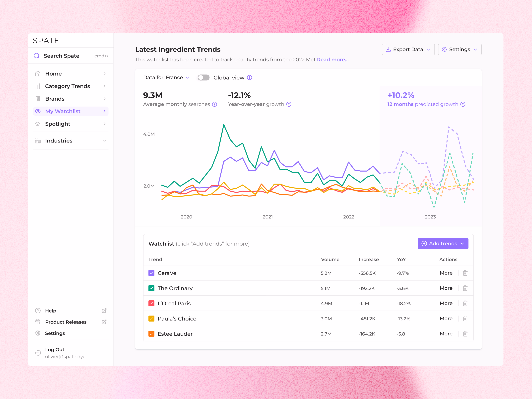Click Log Out in sidebar
Viewport: 532px width, 399px height.
click(x=55, y=349)
